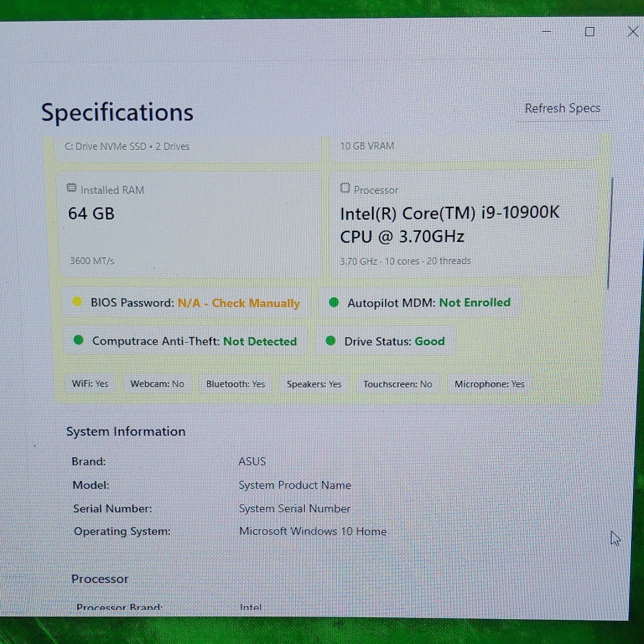Screen dimensions: 644x644
Task: Select the BIOS Password status badge
Action: coord(186,303)
